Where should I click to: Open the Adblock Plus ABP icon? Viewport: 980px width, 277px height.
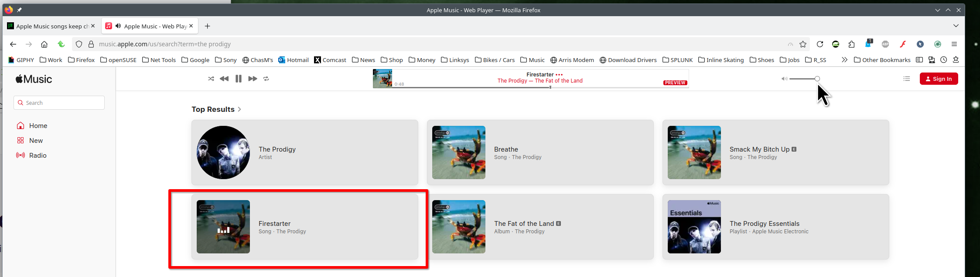click(x=885, y=44)
